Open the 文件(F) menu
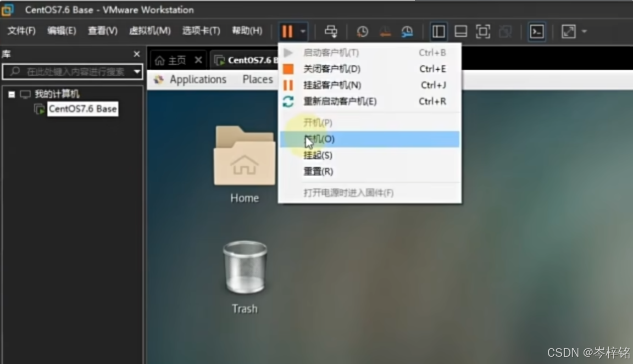Screen dimensions: 633x364 coord(21,31)
